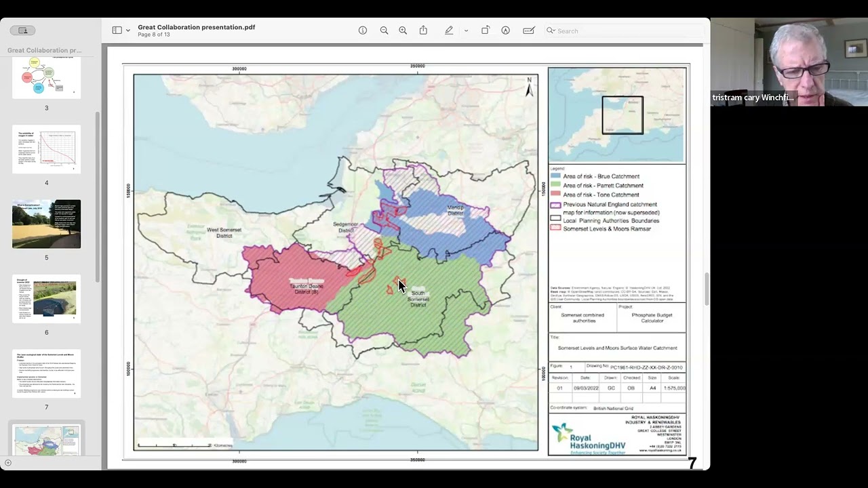Click the red Tone Catchment legend swatch

555,195
